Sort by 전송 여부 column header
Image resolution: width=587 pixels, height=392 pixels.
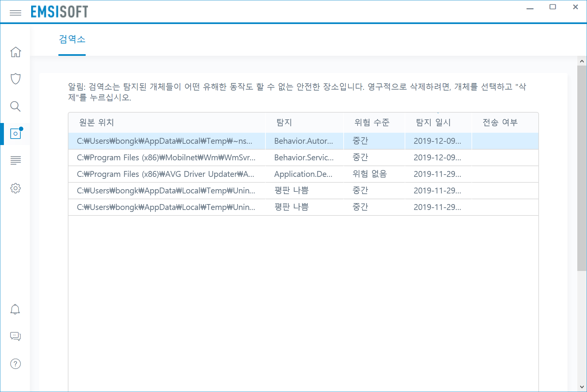[505, 122]
